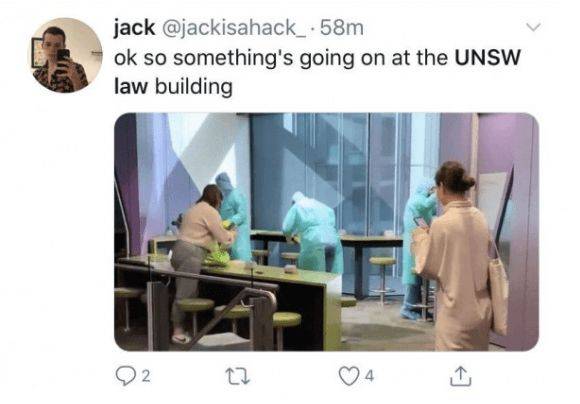Click the bold word "law" in tweet

coord(131,87)
